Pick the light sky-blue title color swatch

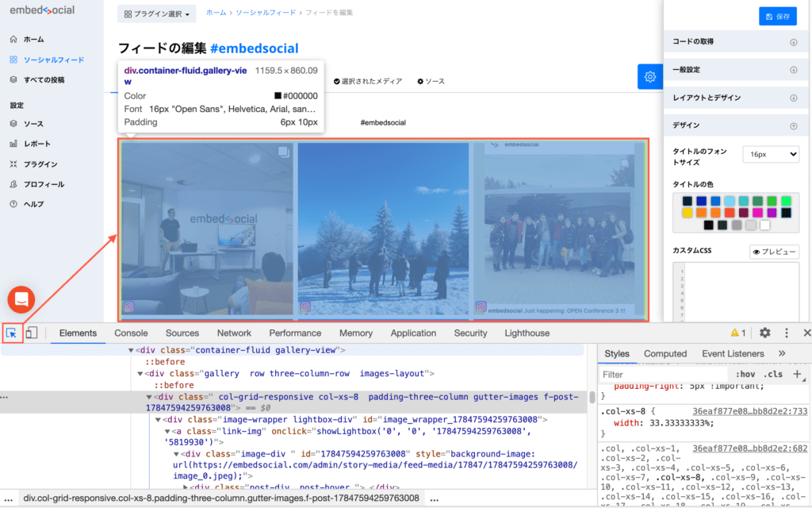(730, 201)
